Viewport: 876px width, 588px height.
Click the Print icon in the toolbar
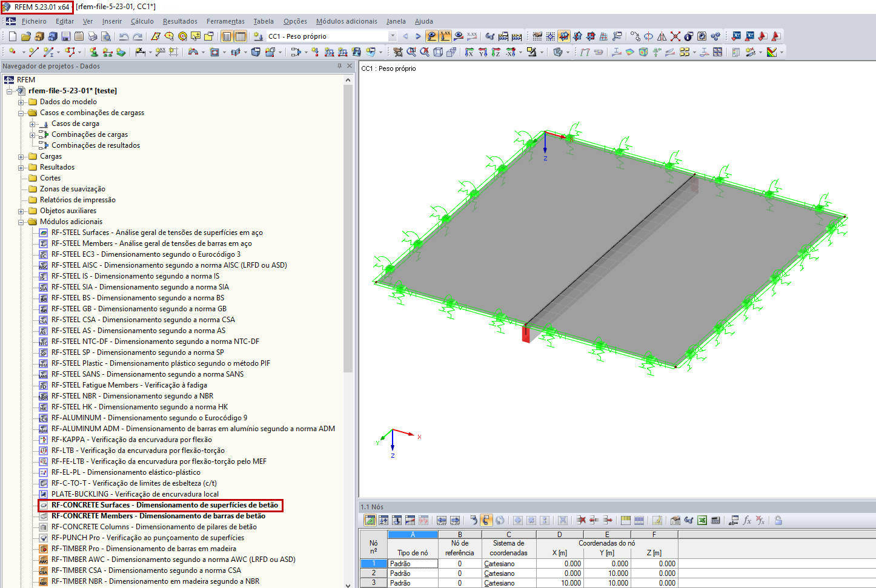(91, 36)
